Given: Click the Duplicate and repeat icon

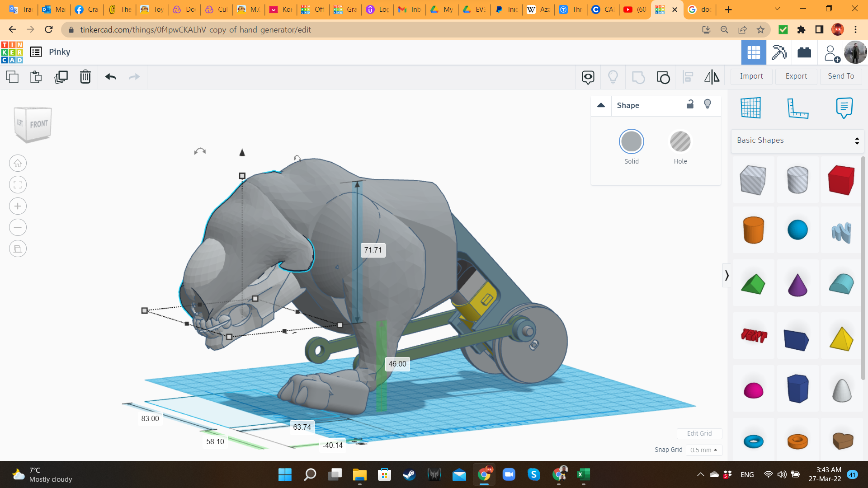Looking at the screenshot, I should coord(61,77).
